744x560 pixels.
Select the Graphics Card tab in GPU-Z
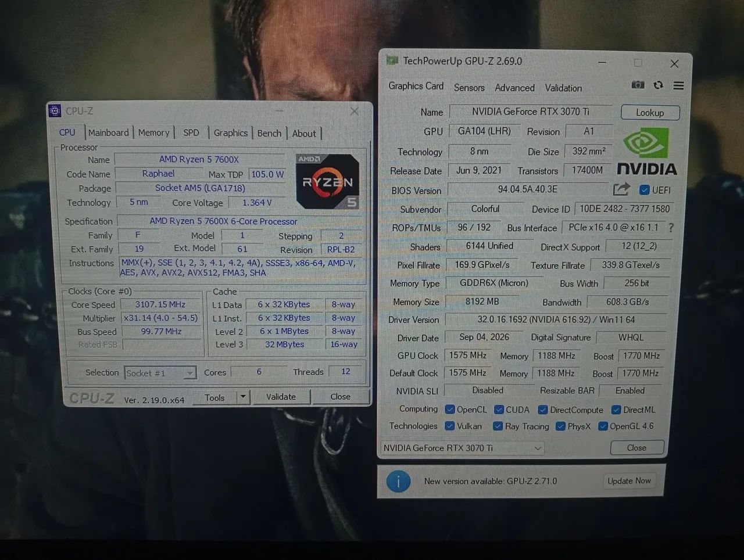(x=416, y=86)
